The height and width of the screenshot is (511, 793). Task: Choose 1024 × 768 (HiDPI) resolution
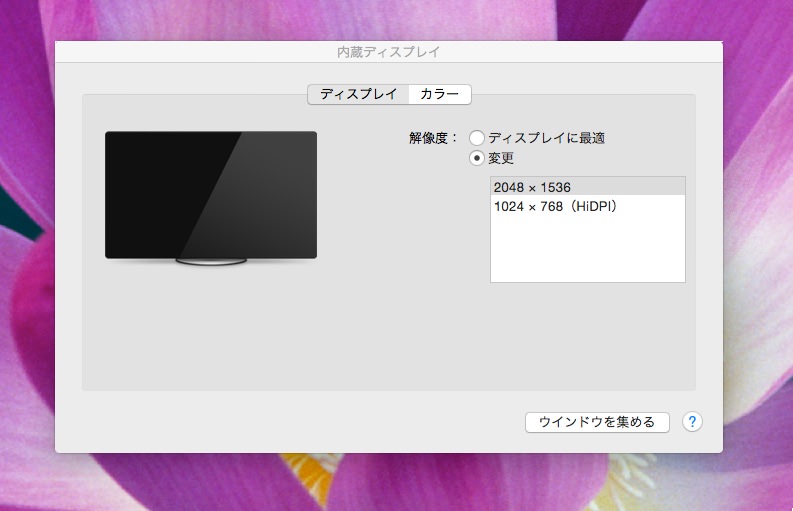click(x=588, y=206)
